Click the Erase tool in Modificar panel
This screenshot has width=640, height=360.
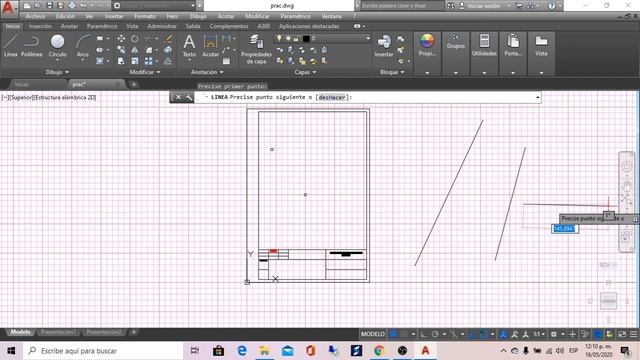pyautogui.click(x=168, y=39)
